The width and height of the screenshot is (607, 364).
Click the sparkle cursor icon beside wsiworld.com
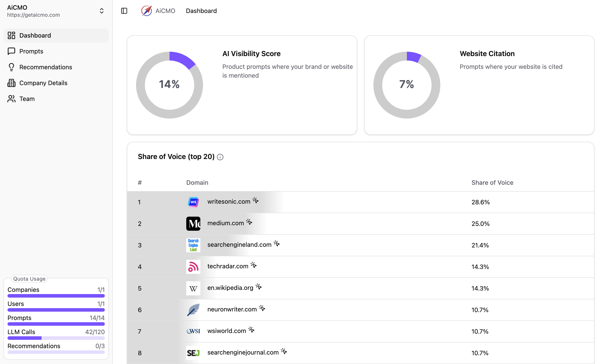point(251,330)
